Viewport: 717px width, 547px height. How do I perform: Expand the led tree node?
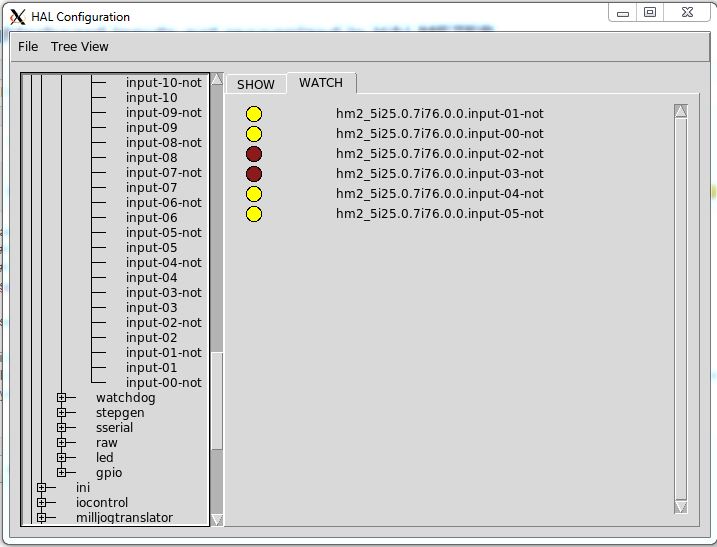(61, 457)
